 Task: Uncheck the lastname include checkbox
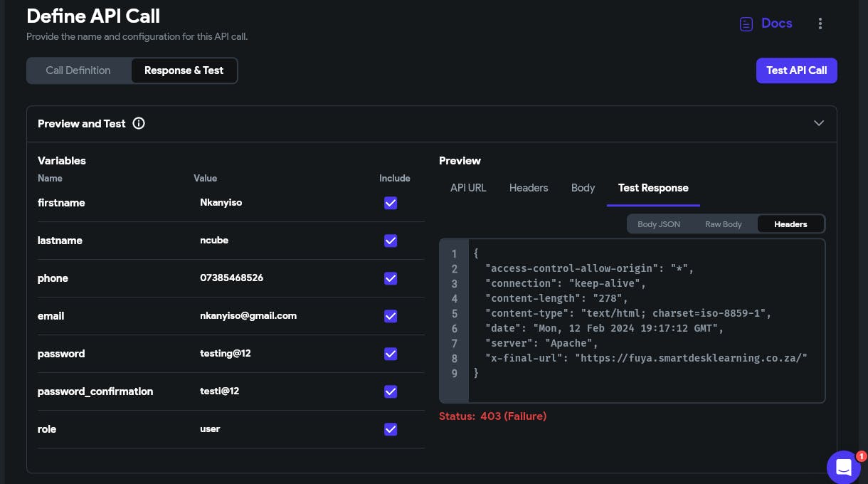pos(391,241)
